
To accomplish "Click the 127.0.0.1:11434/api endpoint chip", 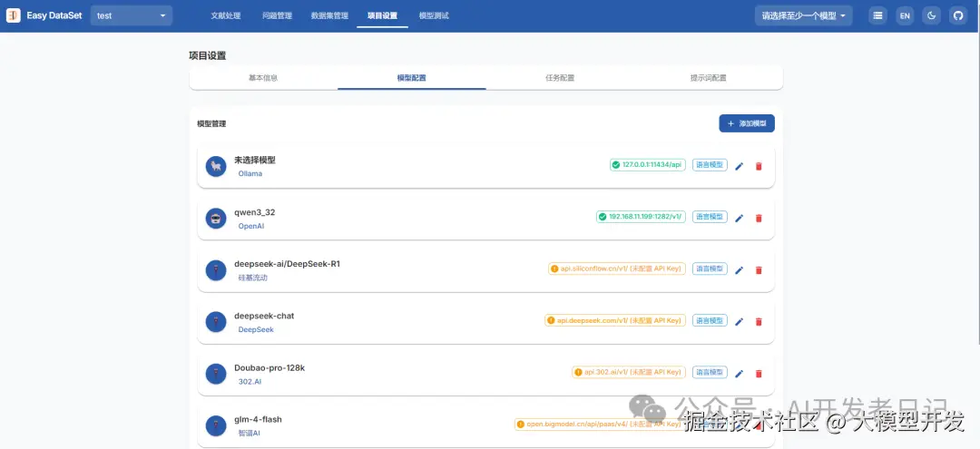I will coord(648,165).
